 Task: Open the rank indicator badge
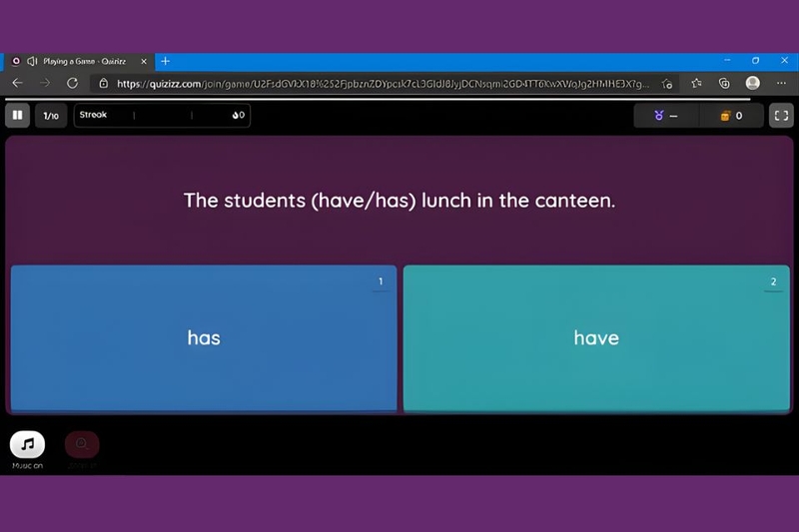tap(666, 116)
